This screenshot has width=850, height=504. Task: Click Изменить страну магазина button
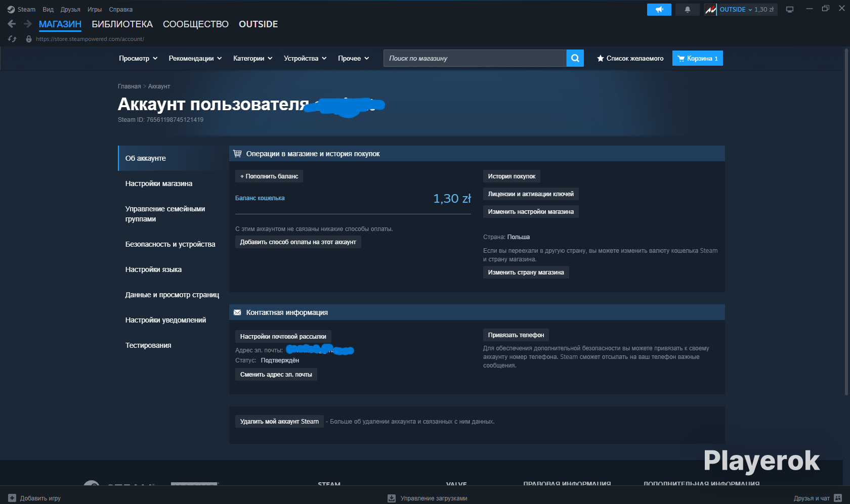(x=526, y=272)
